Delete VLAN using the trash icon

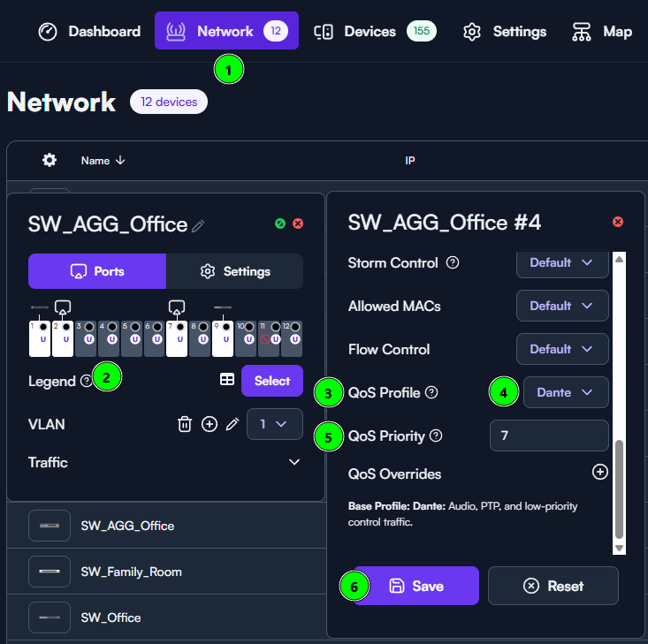point(185,424)
